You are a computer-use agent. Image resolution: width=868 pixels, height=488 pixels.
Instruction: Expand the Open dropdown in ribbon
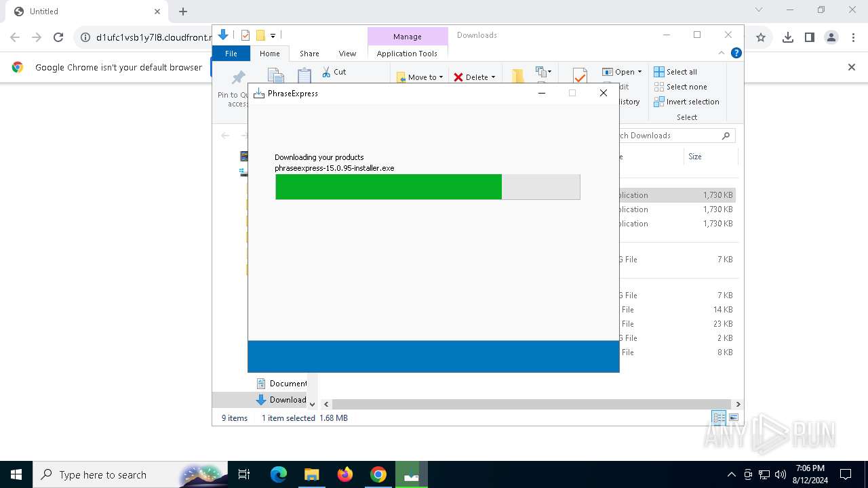[x=622, y=72]
